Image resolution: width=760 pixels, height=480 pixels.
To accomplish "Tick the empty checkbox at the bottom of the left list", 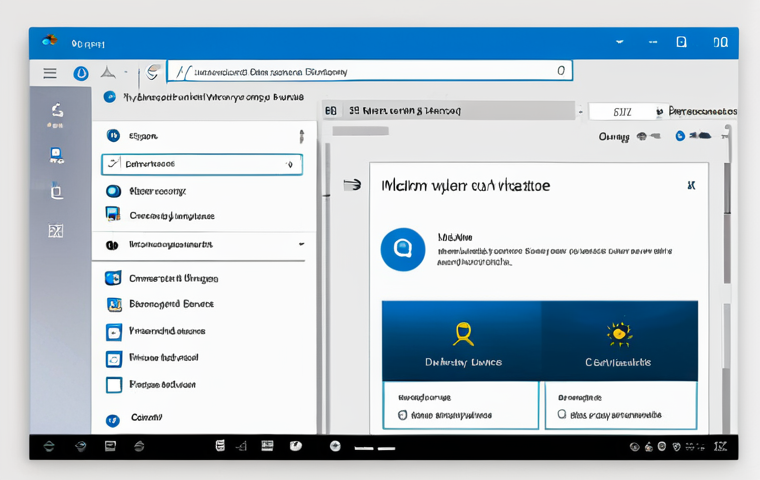I will pos(113,385).
